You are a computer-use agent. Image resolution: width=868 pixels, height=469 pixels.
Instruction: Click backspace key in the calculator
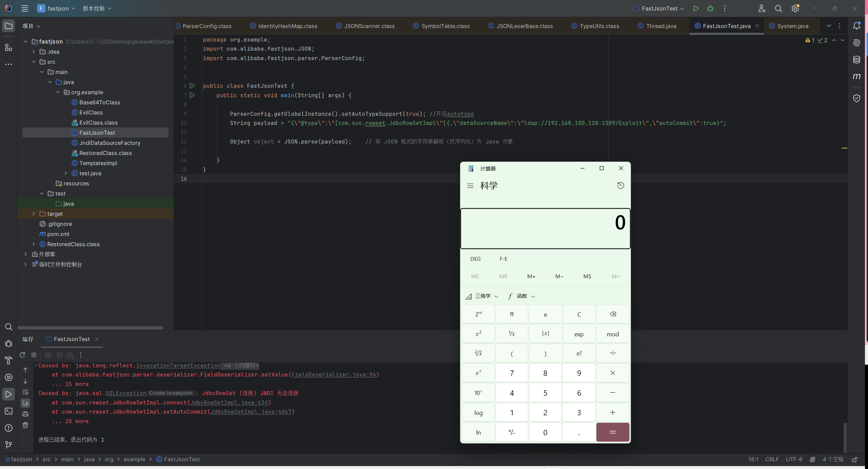613,314
